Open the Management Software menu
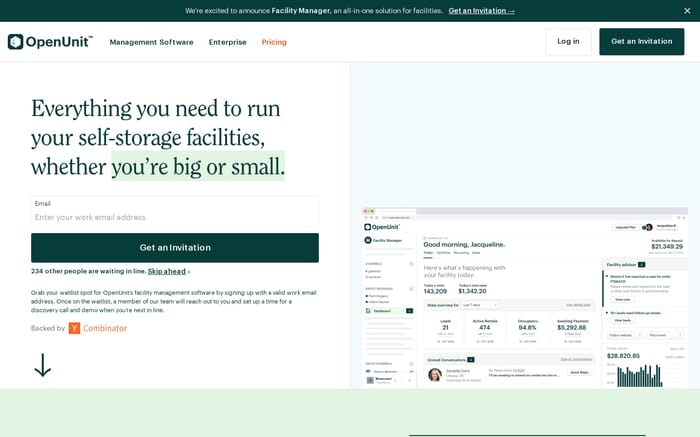 coord(151,42)
